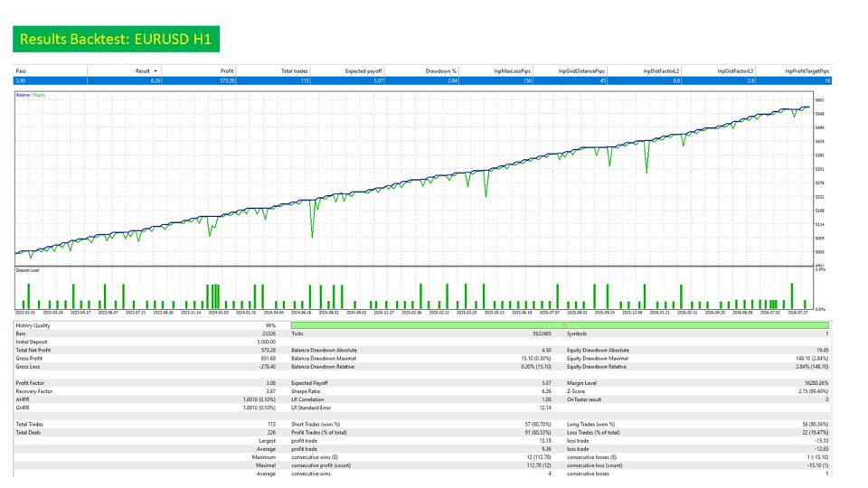This screenshot has width=868, height=488.
Task: Click Profit Trades value 91 (80.53%)
Action: tap(537, 433)
